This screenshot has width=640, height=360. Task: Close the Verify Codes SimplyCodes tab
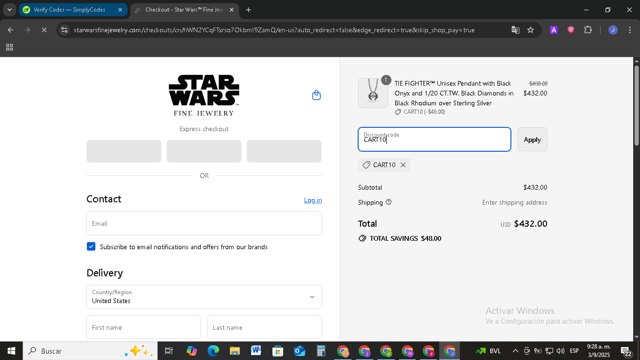[x=120, y=10]
